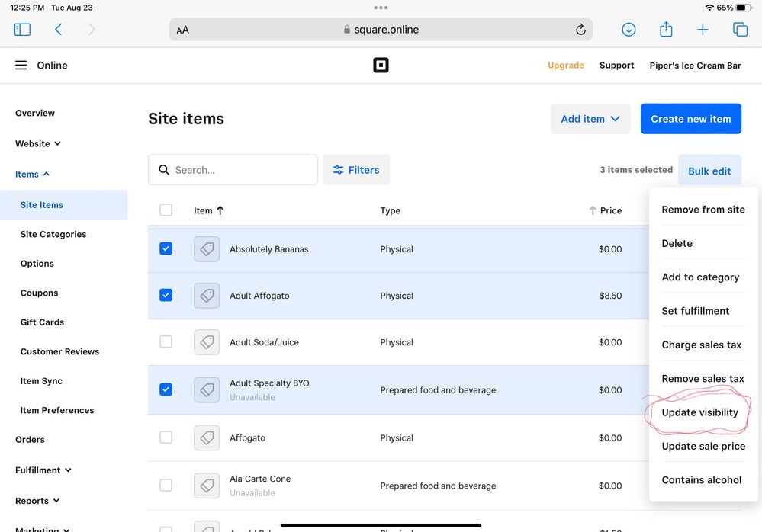This screenshot has width=762, height=532.
Task: Click the site items search field
Action: (240, 170)
